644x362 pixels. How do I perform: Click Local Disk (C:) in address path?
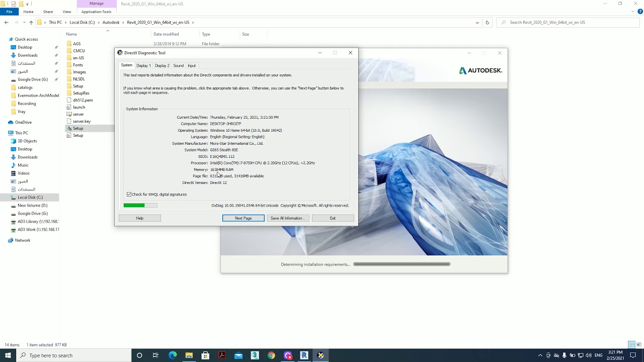[82, 22]
